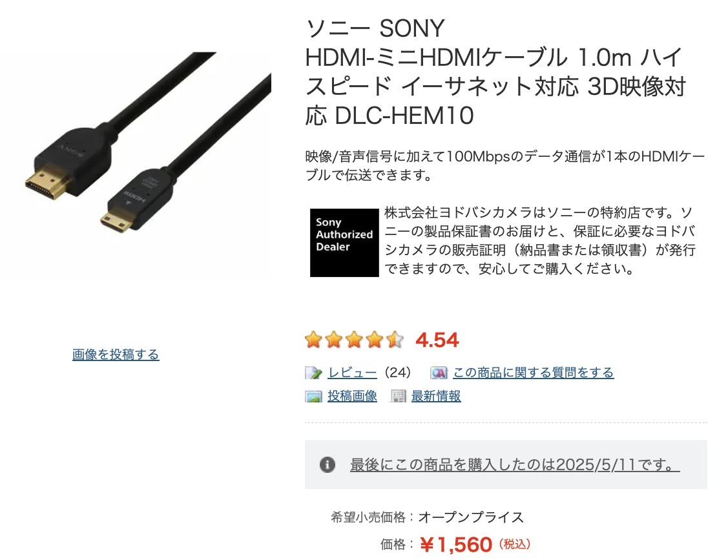Click the 100Mbps product description text
Image resolution: width=728 pixels, height=560 pixels.
pos(505,166)
